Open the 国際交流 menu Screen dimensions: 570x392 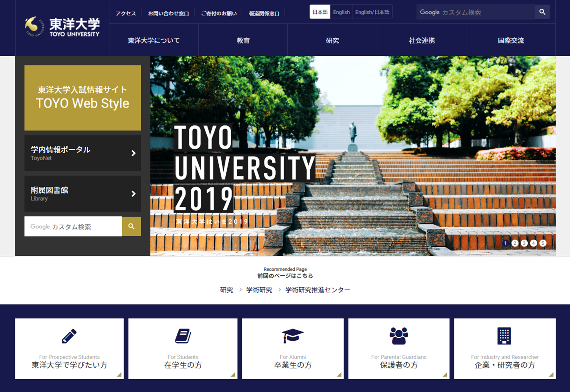pos(511,40)
